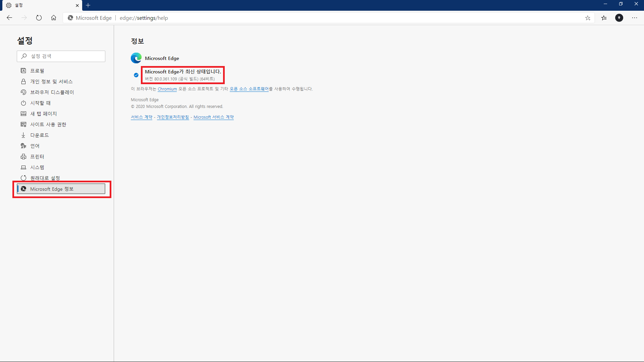Screen dimensions: 644x362
Task: Select 브라우저 디스플레이 in sidebar
Action: point(52,92)
